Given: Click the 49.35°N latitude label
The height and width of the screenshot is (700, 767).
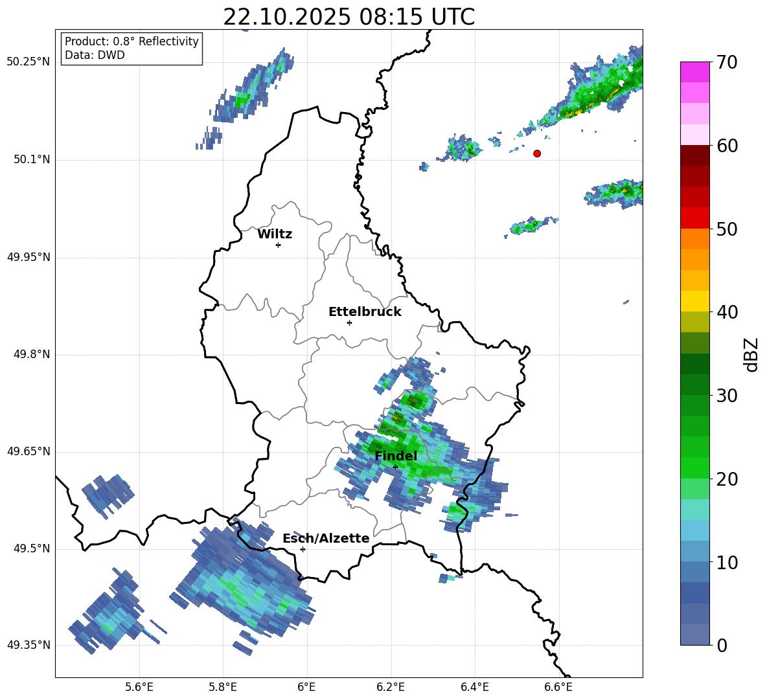Looking at the screenshot, I should (x=29, y=645).
